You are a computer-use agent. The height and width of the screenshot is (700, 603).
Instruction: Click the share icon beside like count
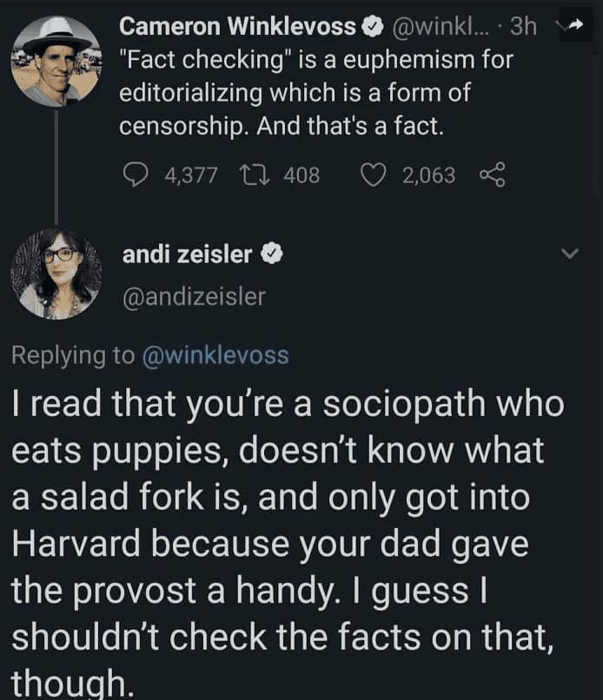(x=492, y=175)
